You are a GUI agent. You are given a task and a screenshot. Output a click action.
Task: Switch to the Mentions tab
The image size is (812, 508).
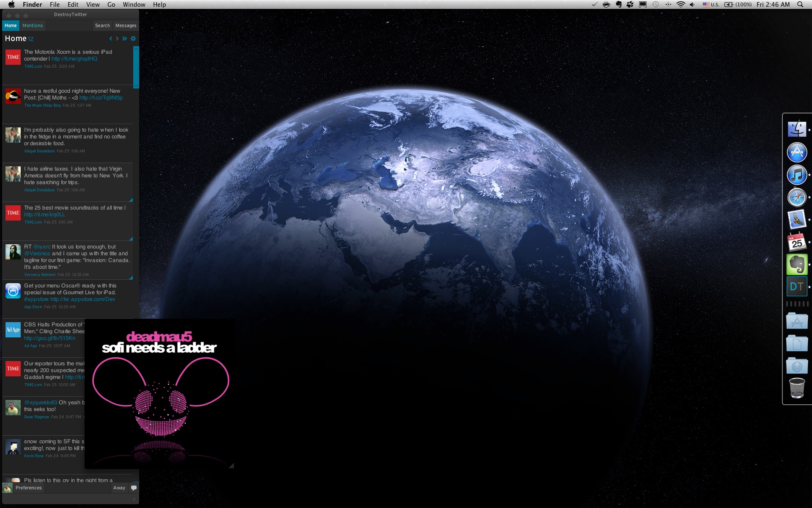click(33, 25)
